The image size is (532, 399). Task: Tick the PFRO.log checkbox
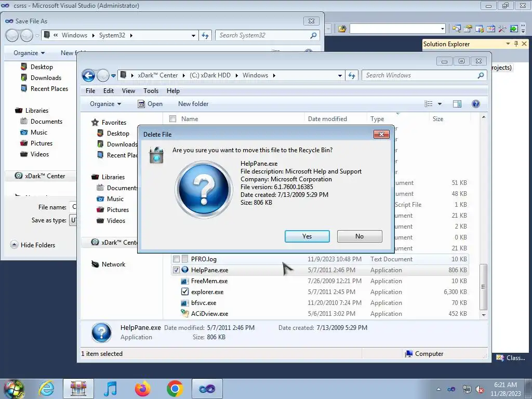point(176,259)
